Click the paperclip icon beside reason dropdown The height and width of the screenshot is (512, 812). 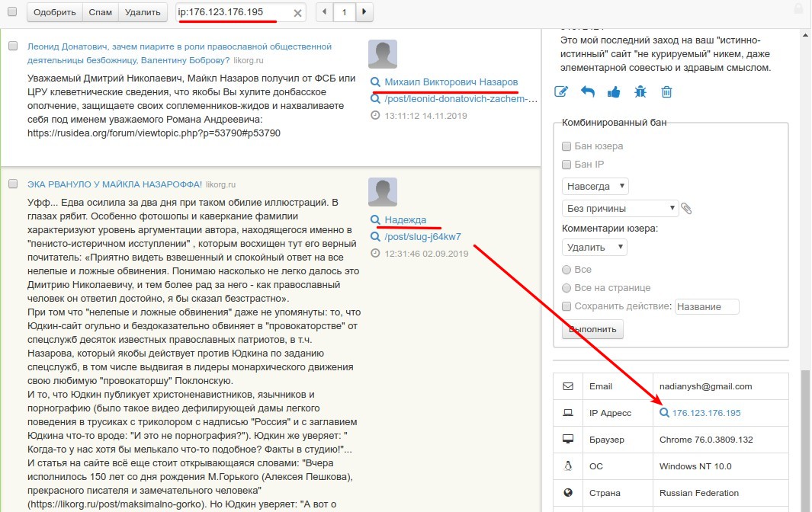pyautogui.click(x=686, y=209)
